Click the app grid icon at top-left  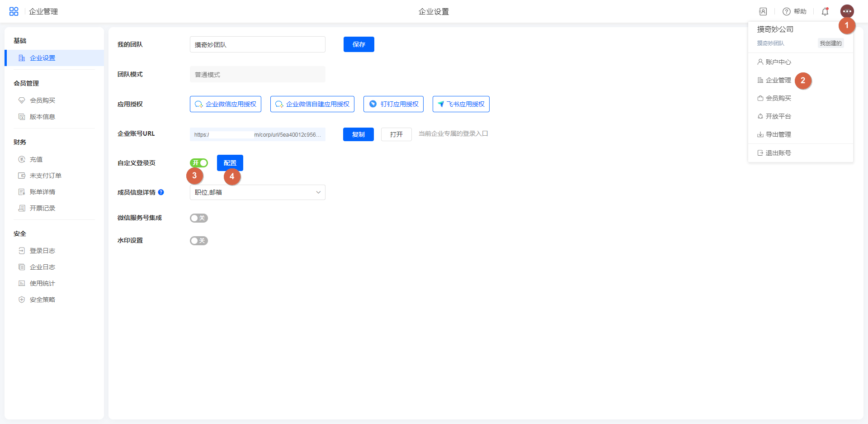[14, 11]
